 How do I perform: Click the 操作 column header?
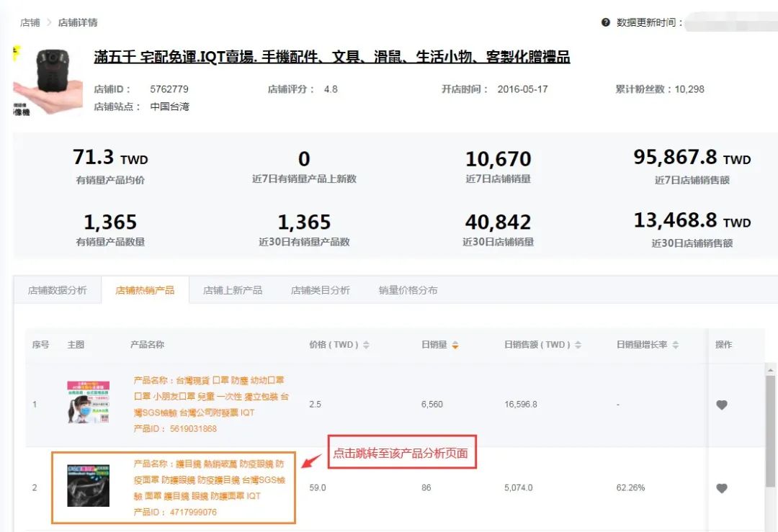tap(723, 345)
